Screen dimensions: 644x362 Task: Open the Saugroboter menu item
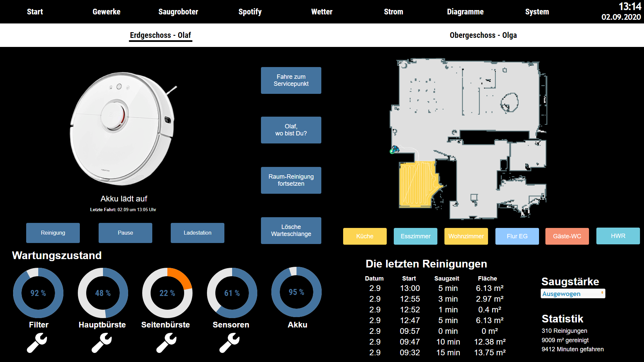[178, 12]
